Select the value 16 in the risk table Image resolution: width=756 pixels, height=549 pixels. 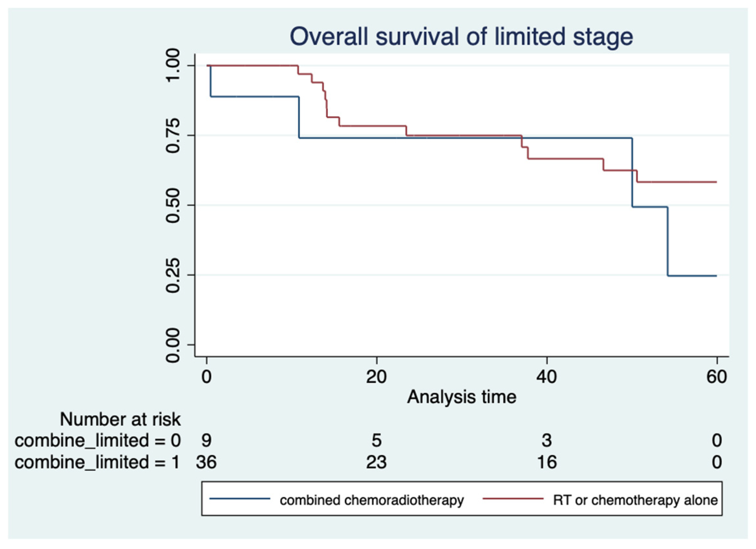tap(546, 462)
